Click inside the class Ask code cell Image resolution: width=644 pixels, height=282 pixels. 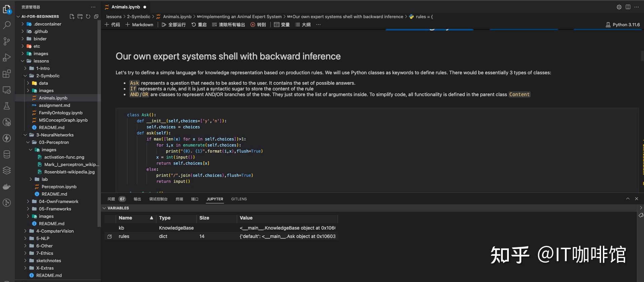click(x=377, y=150)
